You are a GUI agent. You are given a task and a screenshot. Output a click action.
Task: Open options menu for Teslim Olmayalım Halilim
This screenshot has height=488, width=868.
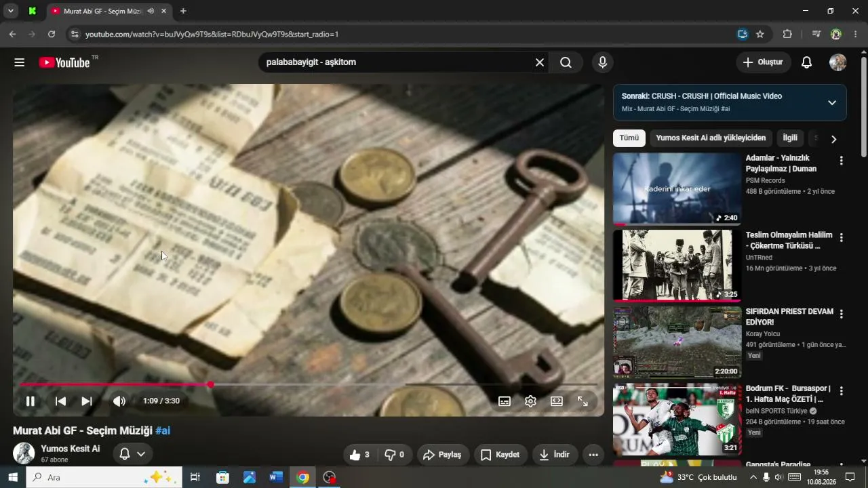[x=841, y=238]
